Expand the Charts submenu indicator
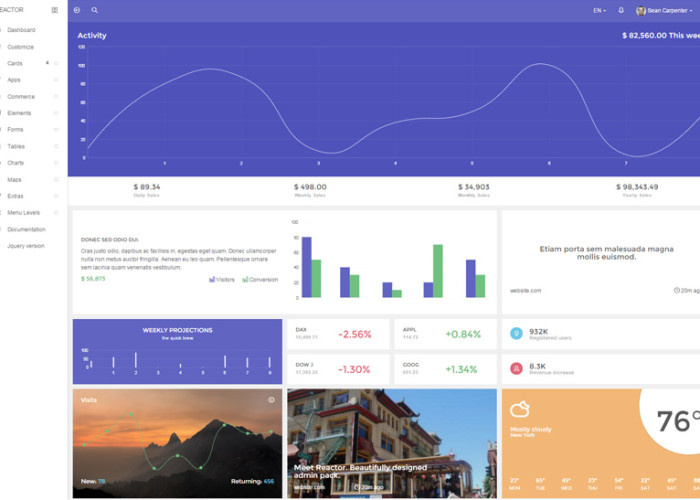Image resolution: width=700 pixels, height=500 pixels. [x=56, y=163]
